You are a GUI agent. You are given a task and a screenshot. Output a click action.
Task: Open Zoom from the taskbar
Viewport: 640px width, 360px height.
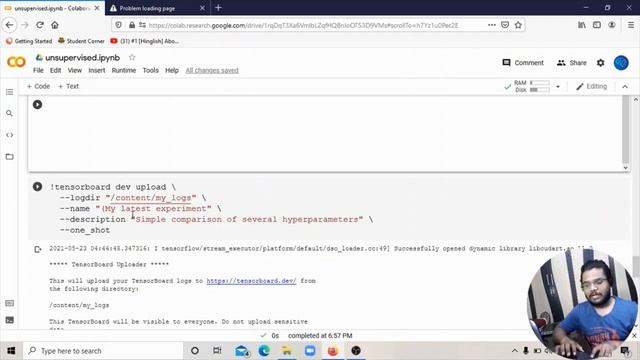[x=310, y=351]
